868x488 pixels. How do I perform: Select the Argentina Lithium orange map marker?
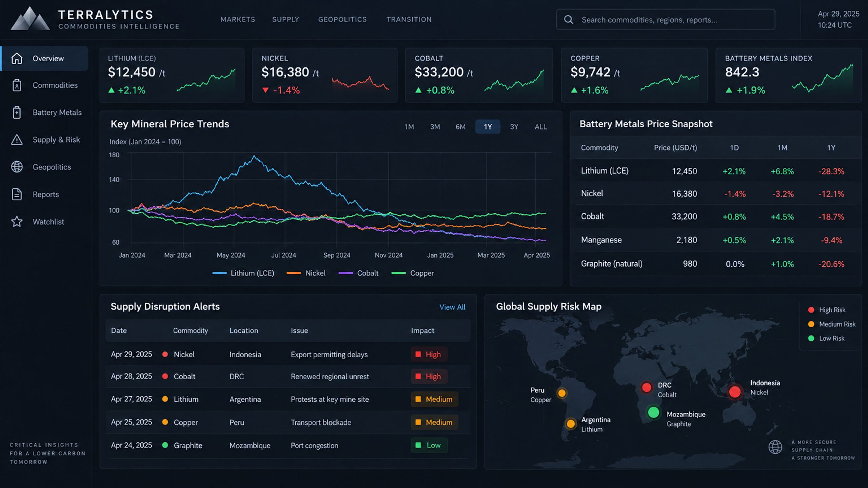point(571,424)
